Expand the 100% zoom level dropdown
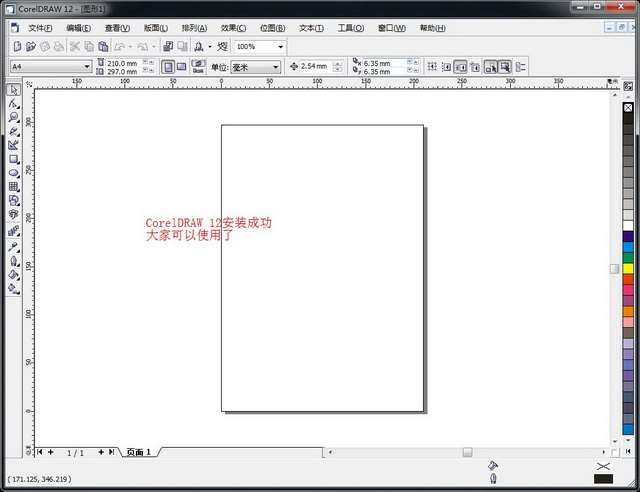Viewport: 640px width, 492px height. pos(280,47)
